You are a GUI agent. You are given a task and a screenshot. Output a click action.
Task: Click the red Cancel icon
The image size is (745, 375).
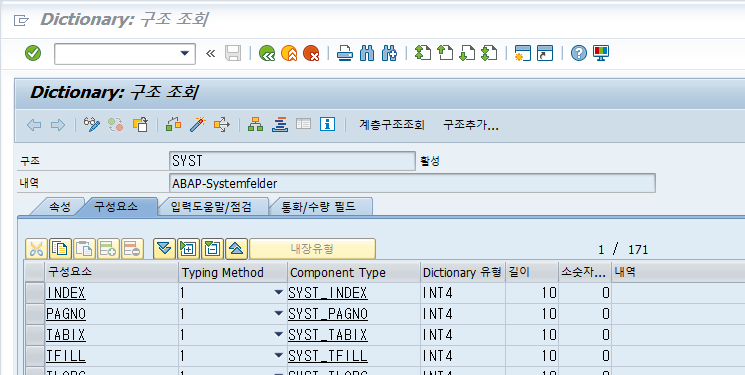[x=311, y=53]
